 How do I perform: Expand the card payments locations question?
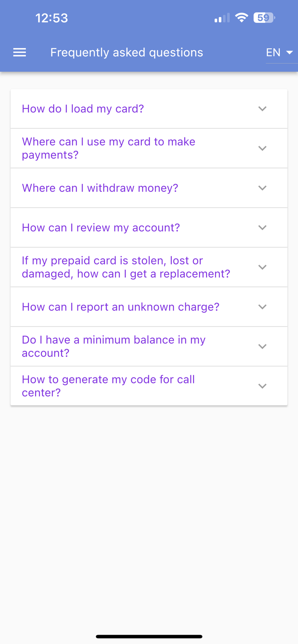coord(262,148)
